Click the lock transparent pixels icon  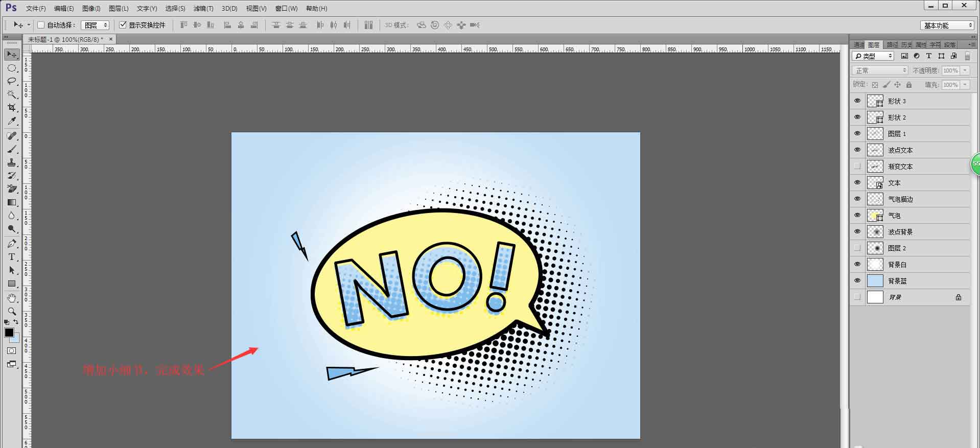pyautogui.click(x=875, y=85)
